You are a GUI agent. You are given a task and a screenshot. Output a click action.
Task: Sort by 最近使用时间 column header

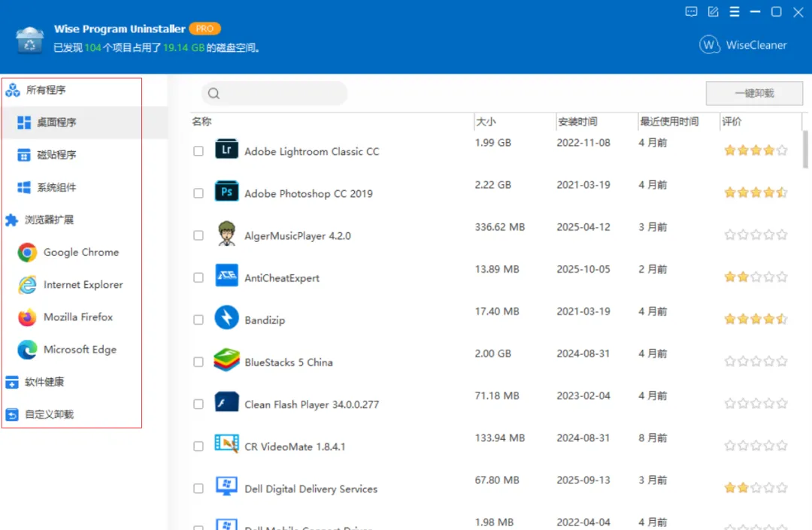click(669, 122)
